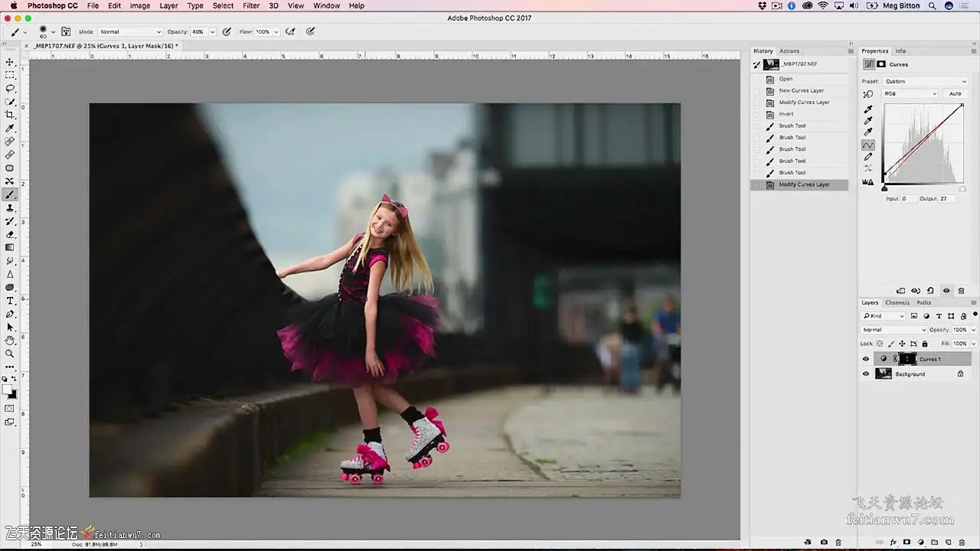Open the RGB channel dropdown
Image resolution: width=980 pixels, height=551 pixels.
pyautogui.click(x=910, y=93)
